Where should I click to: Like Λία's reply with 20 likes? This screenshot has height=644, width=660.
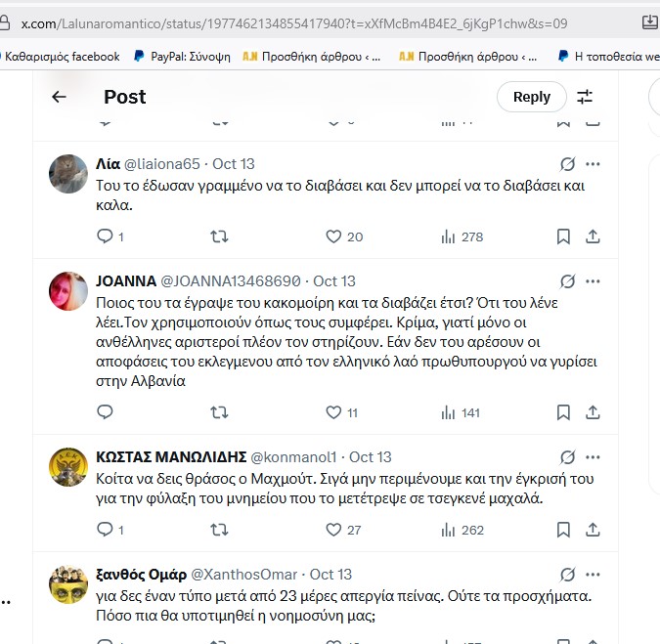coord(333,236)
